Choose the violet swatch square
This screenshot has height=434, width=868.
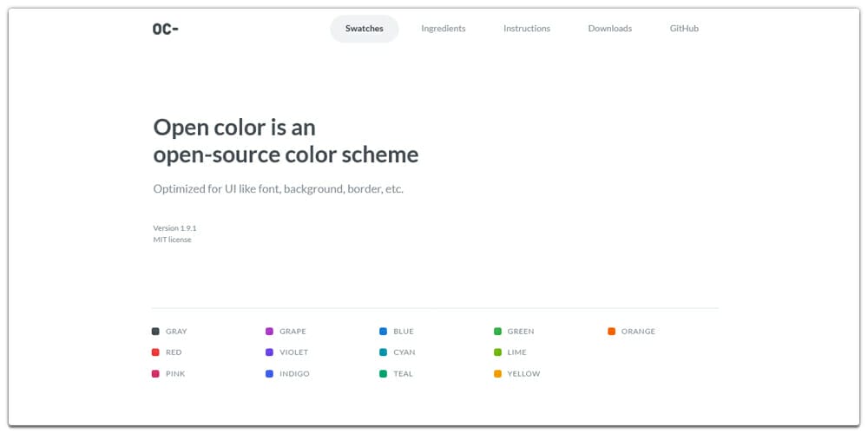[x=269, y=352]
